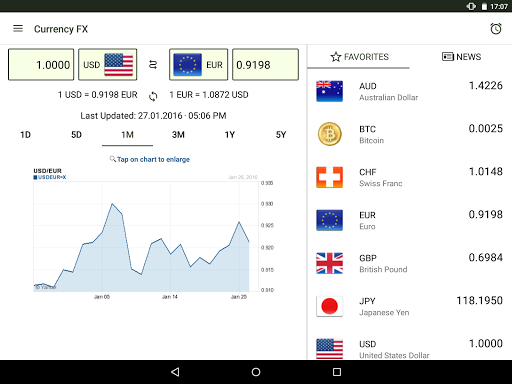Select the Favorites tab
The width and height of the screenshot is (512, 384).
pyautogui.click(x=359, y=57)
